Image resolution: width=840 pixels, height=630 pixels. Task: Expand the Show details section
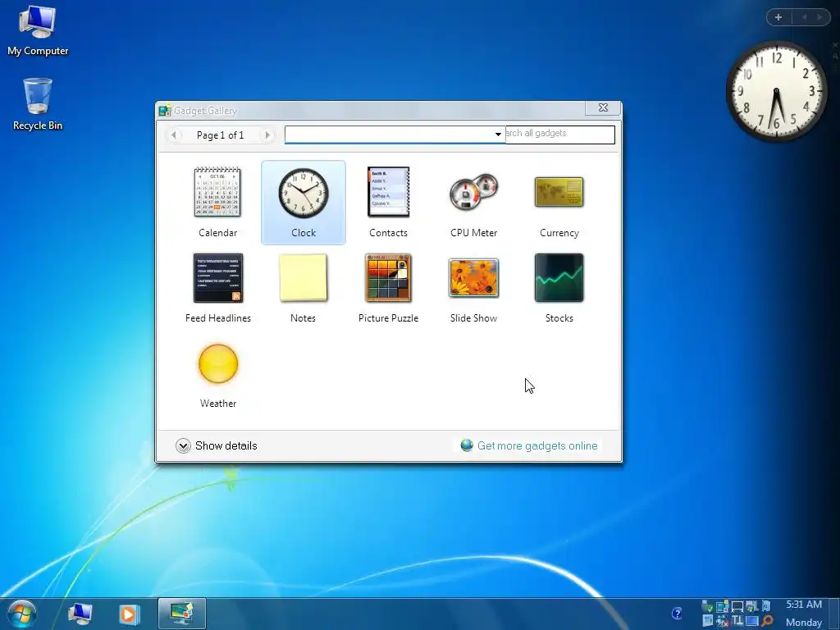(217, 445)
